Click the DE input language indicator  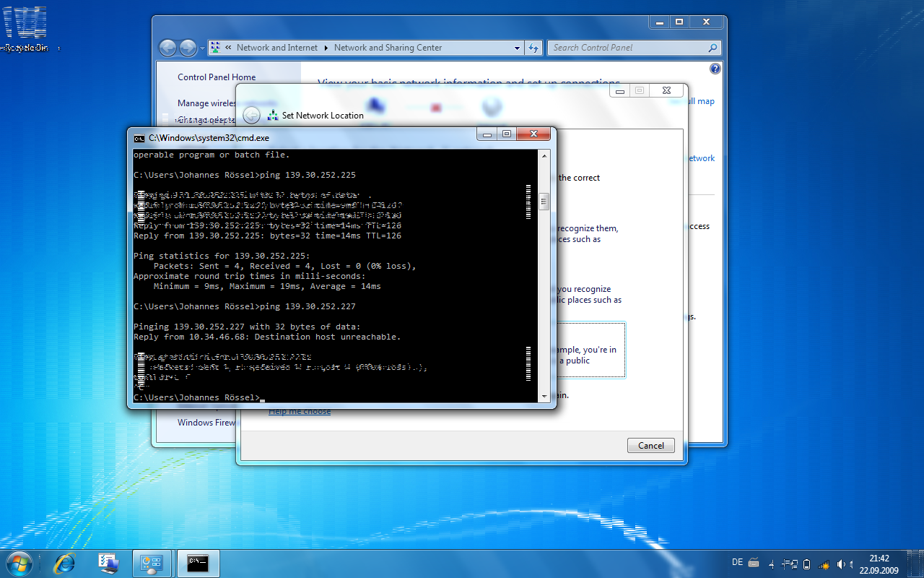[737, 562]
